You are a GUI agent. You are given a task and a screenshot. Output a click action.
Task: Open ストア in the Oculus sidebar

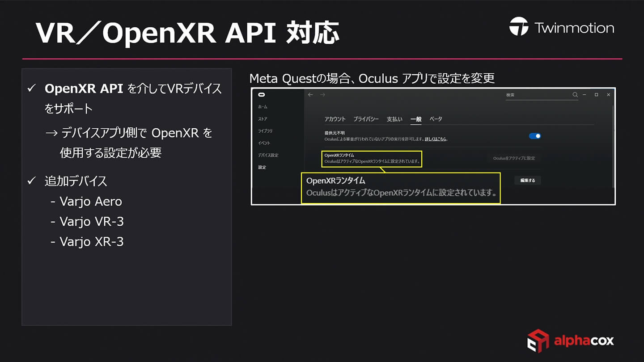[x=263, y=119]
